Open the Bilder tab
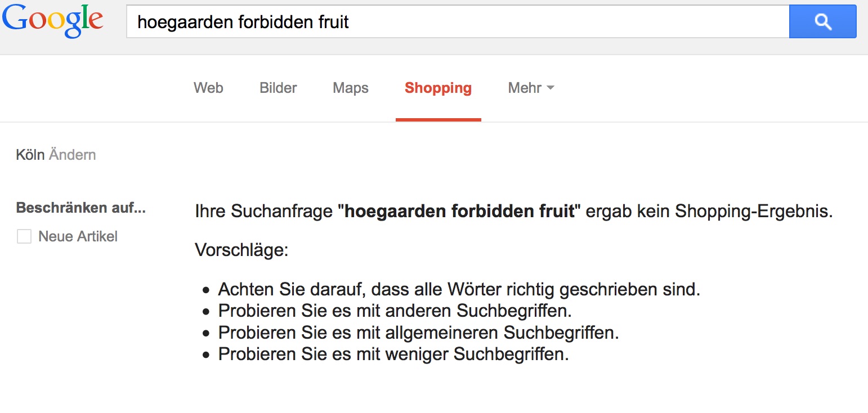The width and height of the screenshot is (868, 413). click(x=278, y=88)
